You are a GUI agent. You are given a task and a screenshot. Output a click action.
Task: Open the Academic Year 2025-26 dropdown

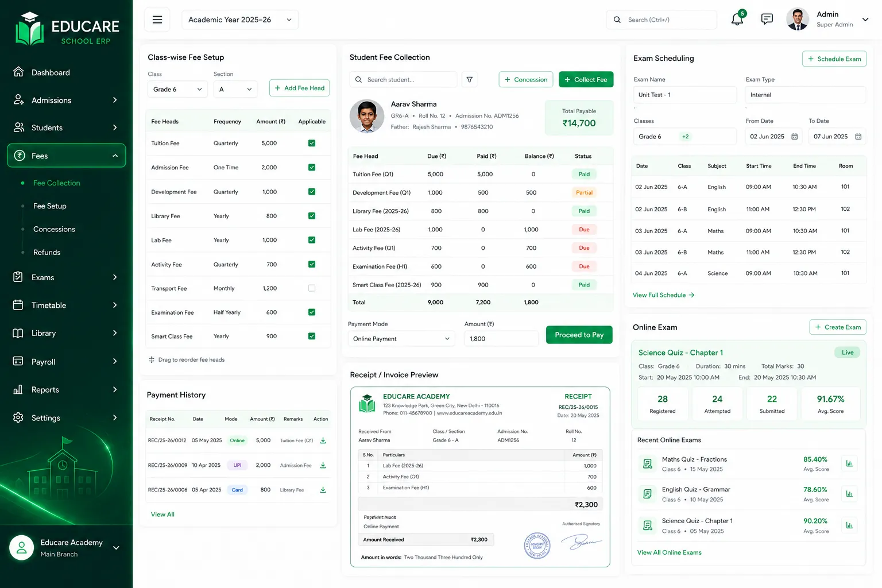coord(240,20)
